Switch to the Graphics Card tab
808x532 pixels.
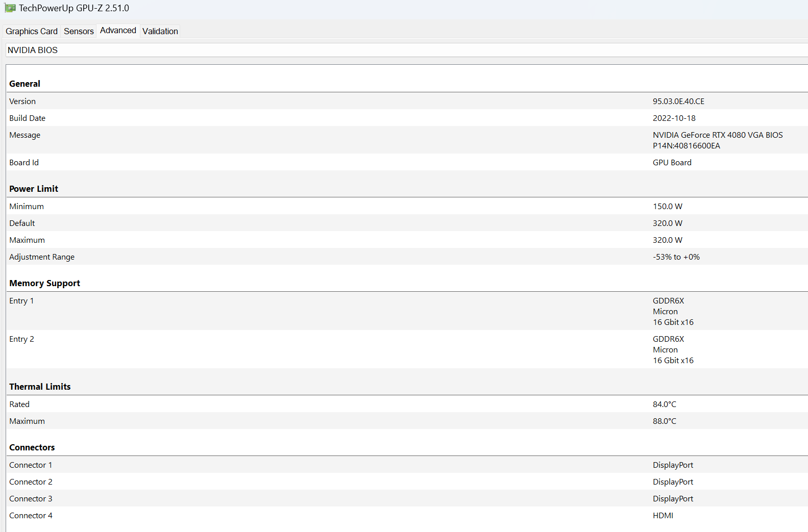[x=32, y=31]
